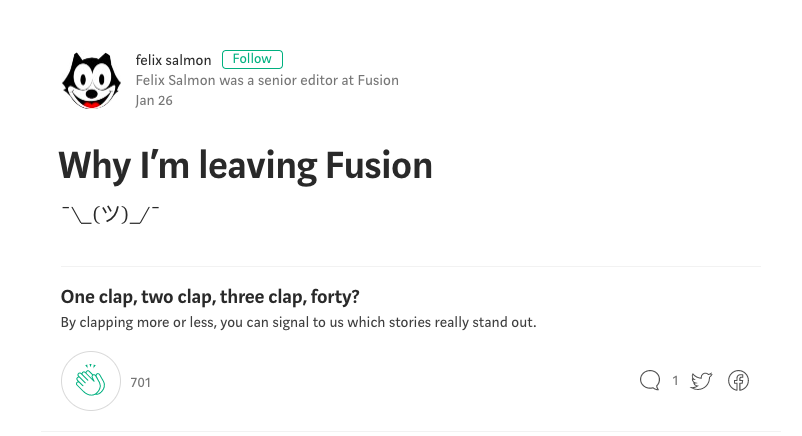Viewport: 802px width, 436px height.
Task: View the 701 claps count
Action: [x=140, y=383]
